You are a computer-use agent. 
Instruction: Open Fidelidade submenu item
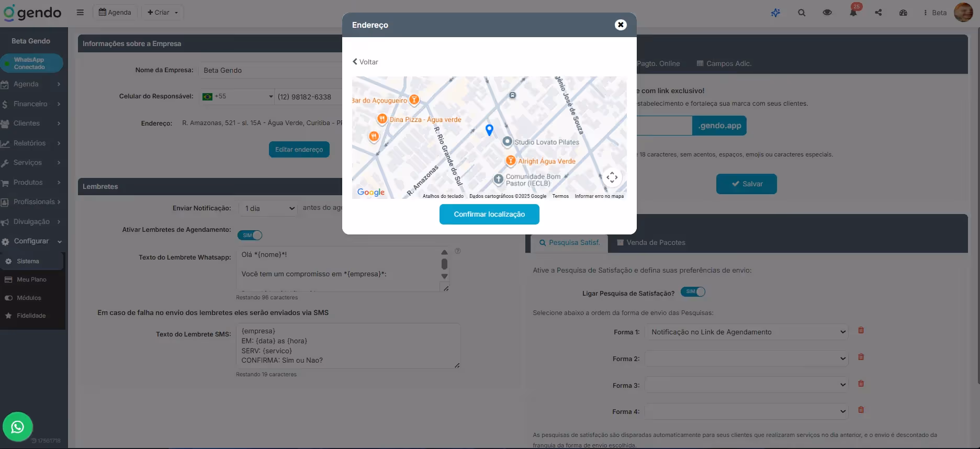(x=31, y=316)
